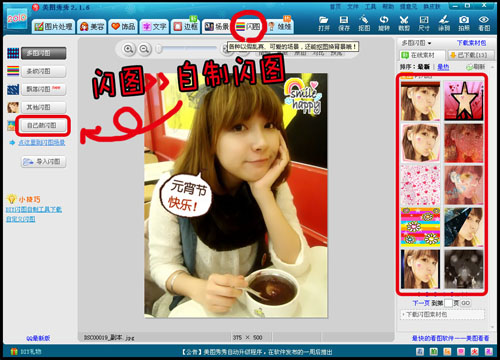This screenshot has height=360, width=500.
Task: Select the star frame thumbnail
Action: tap(464, 101)
